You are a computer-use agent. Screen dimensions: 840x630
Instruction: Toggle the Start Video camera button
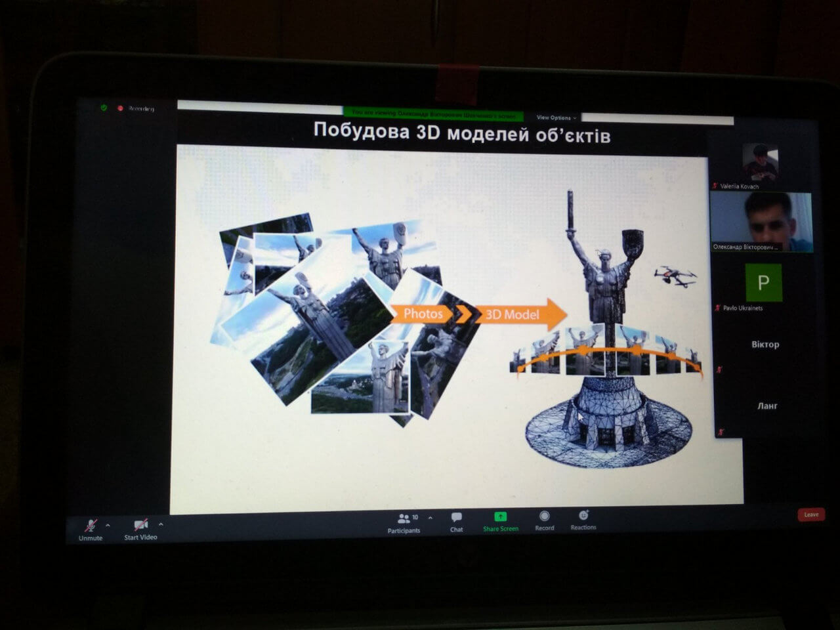pyautogui.click(x=140, y=525)
